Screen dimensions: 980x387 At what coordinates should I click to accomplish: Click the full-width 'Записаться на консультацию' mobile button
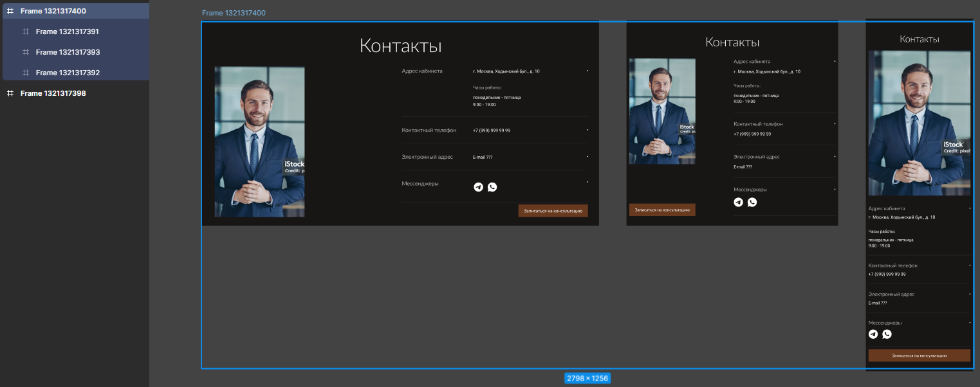tap(919, 355)
